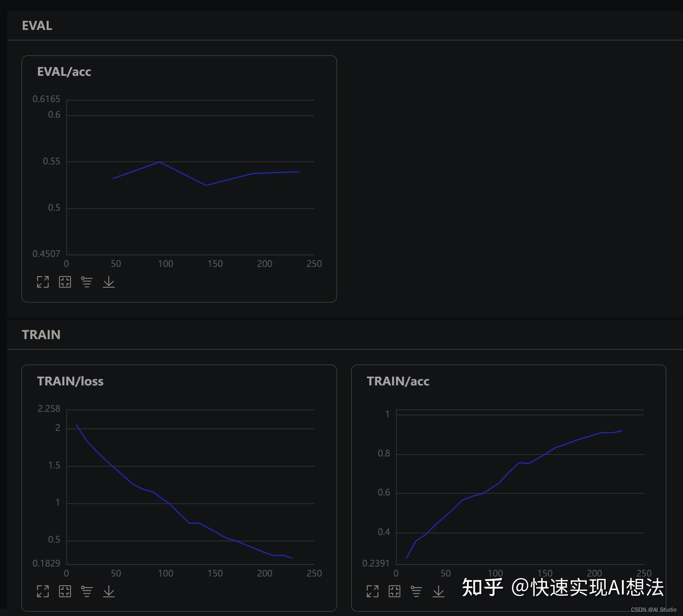Viewport: 683px width, 616px height.
Task: Download the TRAIN/loss chart
Action: pos(109,591)
